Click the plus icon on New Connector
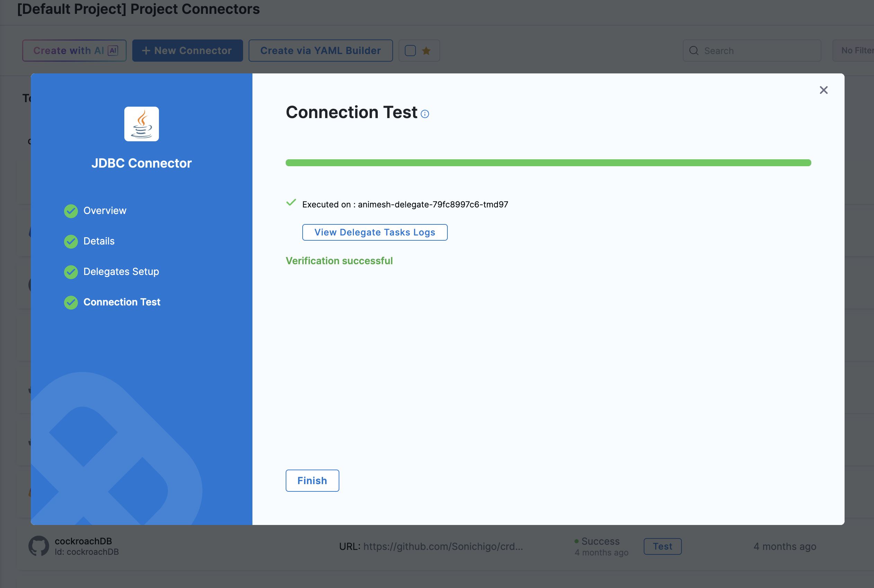The width and height of the screenshot is (874, 588). tap(146, 50)
